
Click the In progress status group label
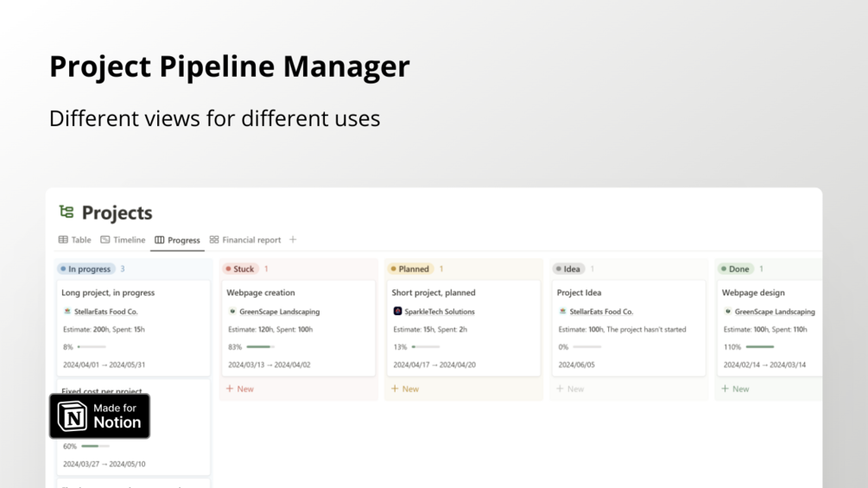(x=86, y=269)
